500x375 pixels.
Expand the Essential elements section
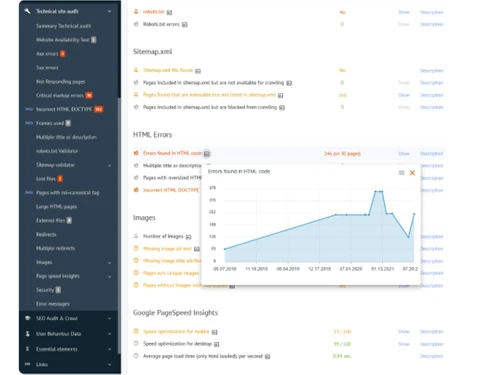tap(109, 349)
